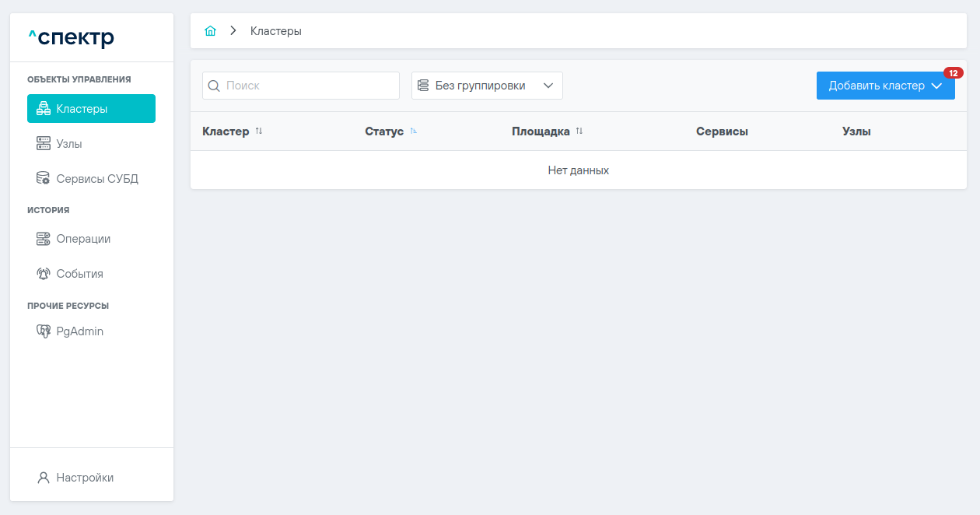This screenshot has height=515, width=980.
Task: Click the red 12 notification badge
Action: pos(953,73)
